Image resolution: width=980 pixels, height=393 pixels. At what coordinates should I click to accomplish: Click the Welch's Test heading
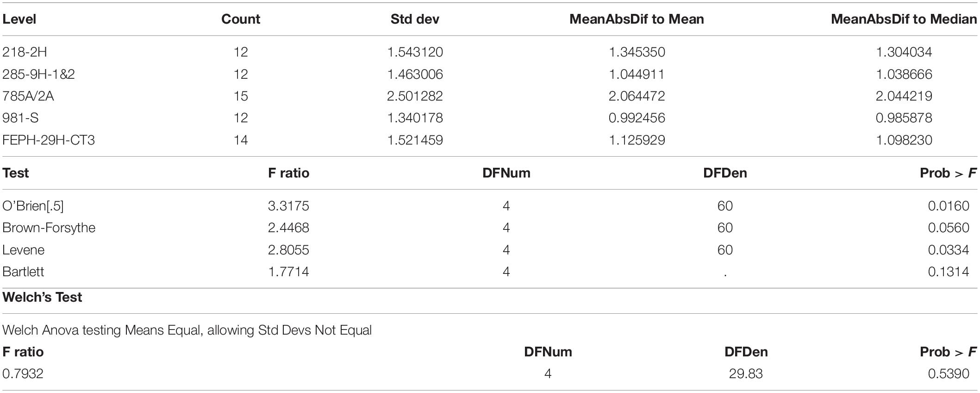pos(42,297)
